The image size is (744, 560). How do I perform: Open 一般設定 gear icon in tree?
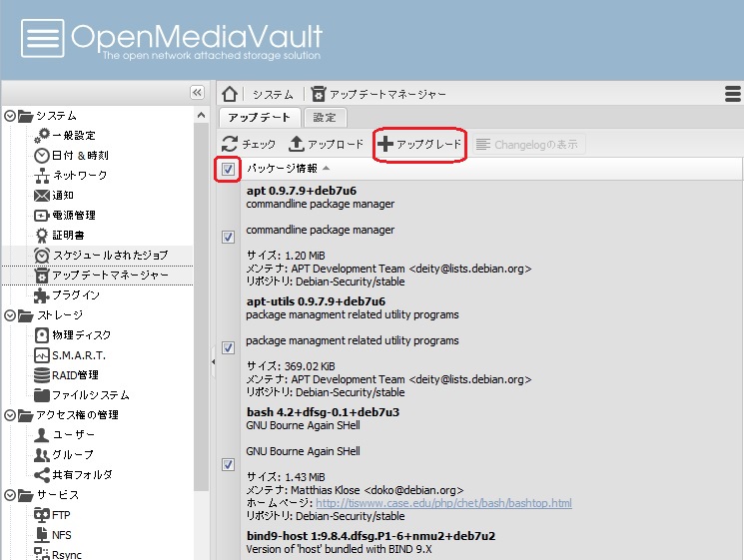tap(42, 136)
